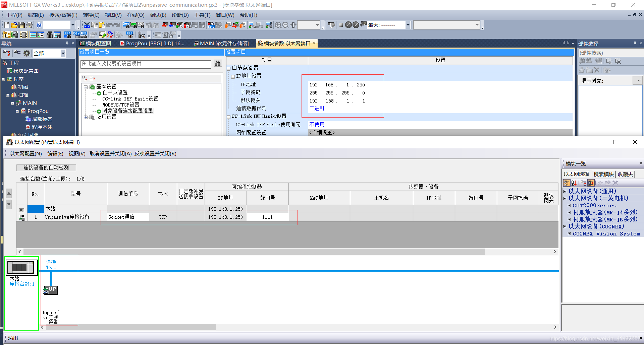The width and height of the screenshot is (644, 345).
Task: Cut selection with the scissors icon
Action: coord(87,25)
